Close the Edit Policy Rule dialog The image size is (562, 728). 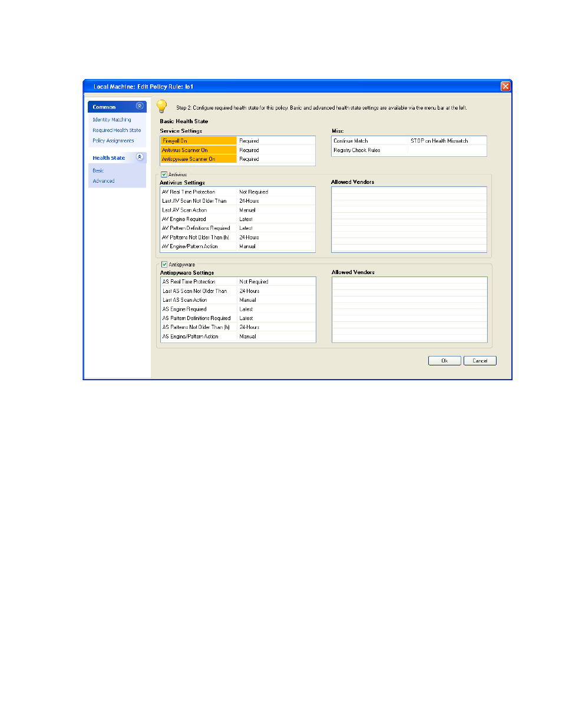pyautogui.click(x=505, y=86)
